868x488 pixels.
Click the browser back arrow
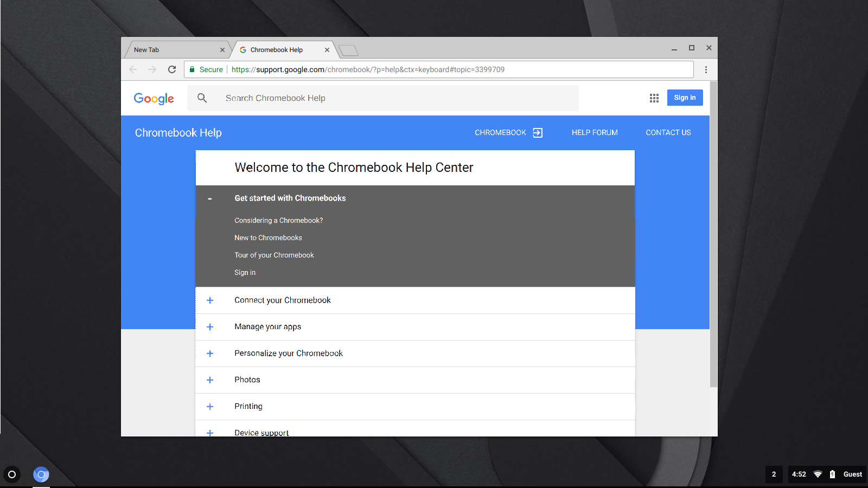click(x=133, y=69)
